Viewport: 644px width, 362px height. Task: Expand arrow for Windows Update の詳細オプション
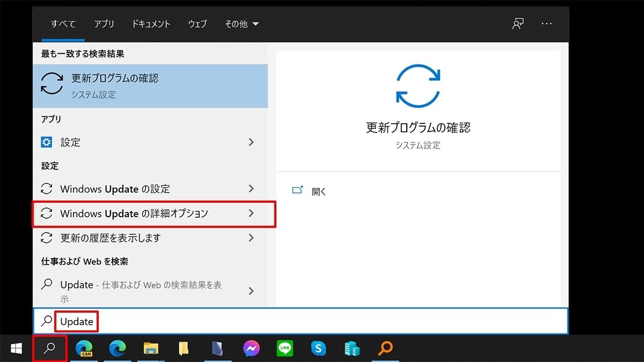251,213
